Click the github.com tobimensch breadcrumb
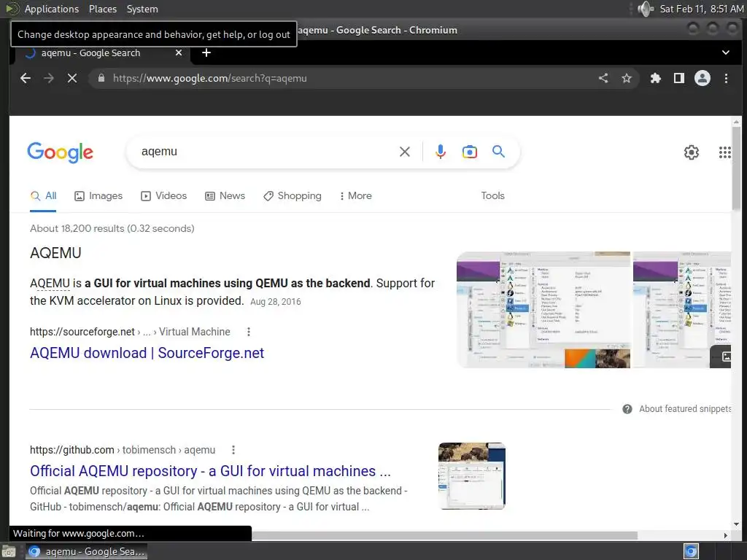The image size is (747, 560). click(123, 450)
